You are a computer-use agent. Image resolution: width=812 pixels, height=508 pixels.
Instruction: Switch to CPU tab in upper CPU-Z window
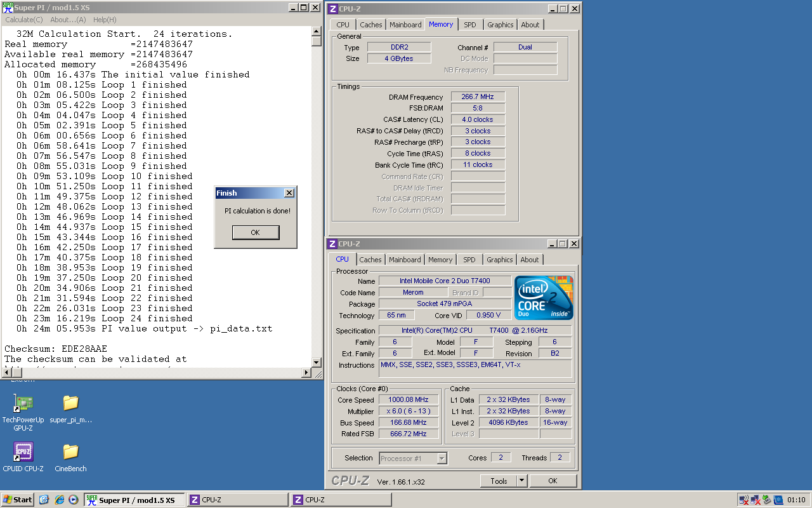(343, 25)
